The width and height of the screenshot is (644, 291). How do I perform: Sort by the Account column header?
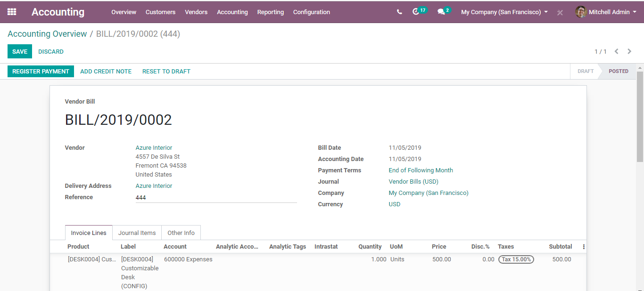tap(175, 247)
